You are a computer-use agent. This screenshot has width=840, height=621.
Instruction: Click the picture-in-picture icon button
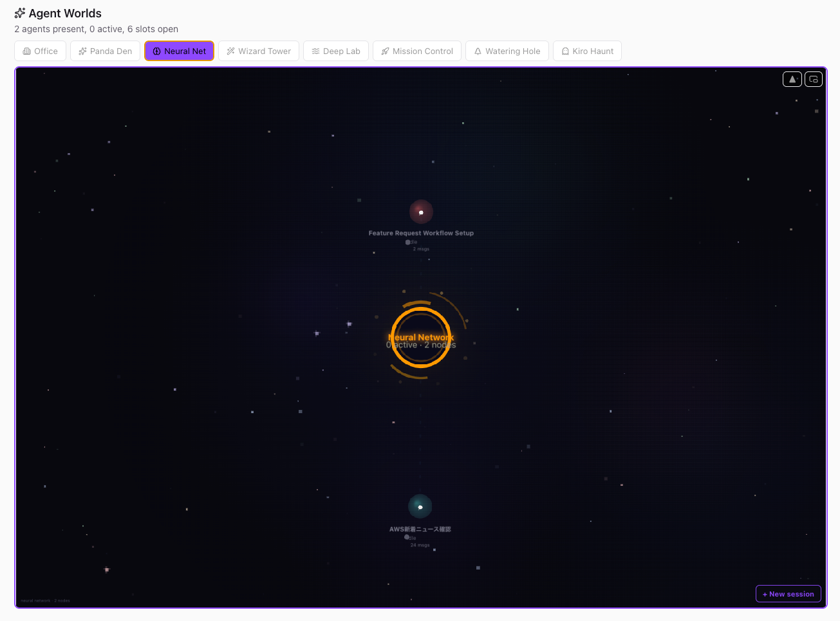pyautogui.click(x=814, y=79)
